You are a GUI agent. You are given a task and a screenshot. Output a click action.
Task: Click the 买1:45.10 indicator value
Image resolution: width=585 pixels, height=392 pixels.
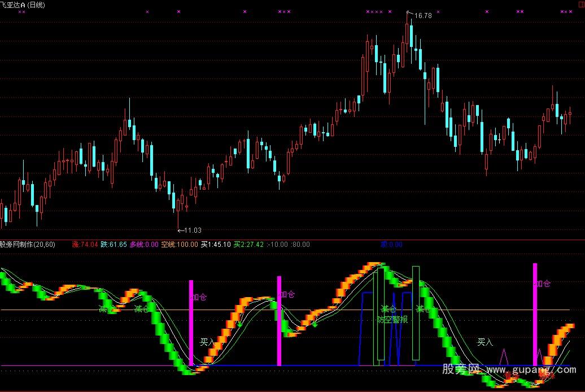click(216, 245)
